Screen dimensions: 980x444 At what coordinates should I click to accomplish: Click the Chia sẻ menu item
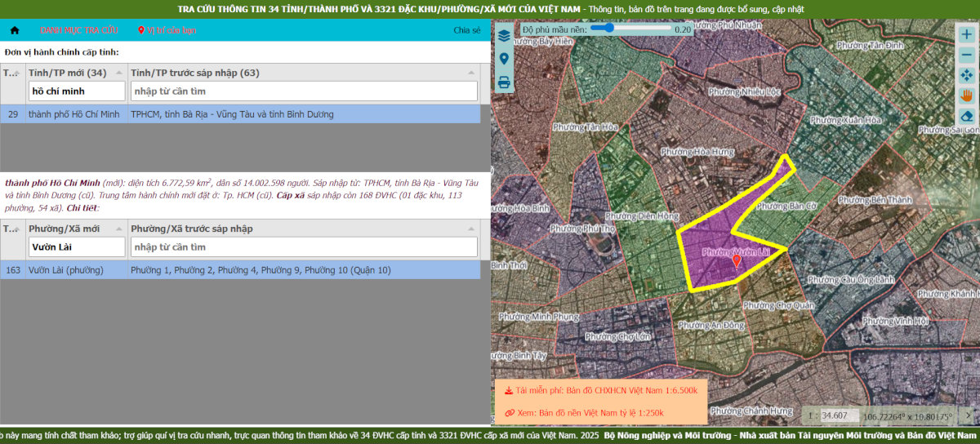pyautogui.click(x=467, y=30)
